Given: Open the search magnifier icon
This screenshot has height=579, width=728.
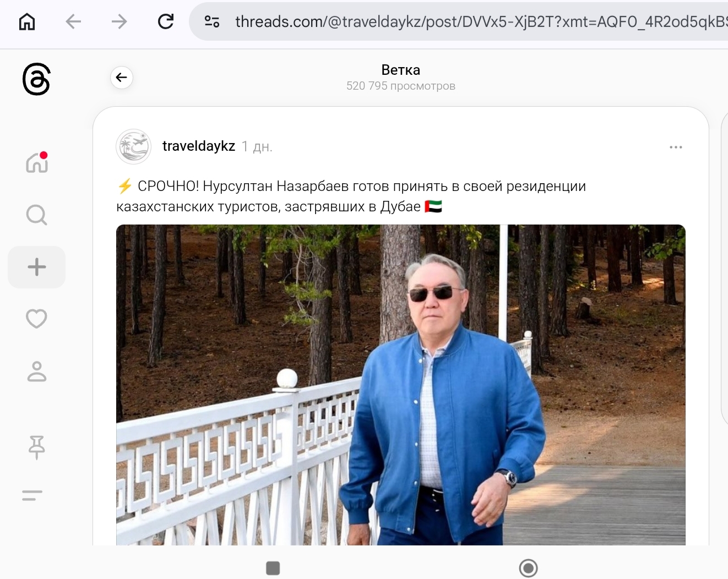Looking at the screenshot, I should point(37,215).
